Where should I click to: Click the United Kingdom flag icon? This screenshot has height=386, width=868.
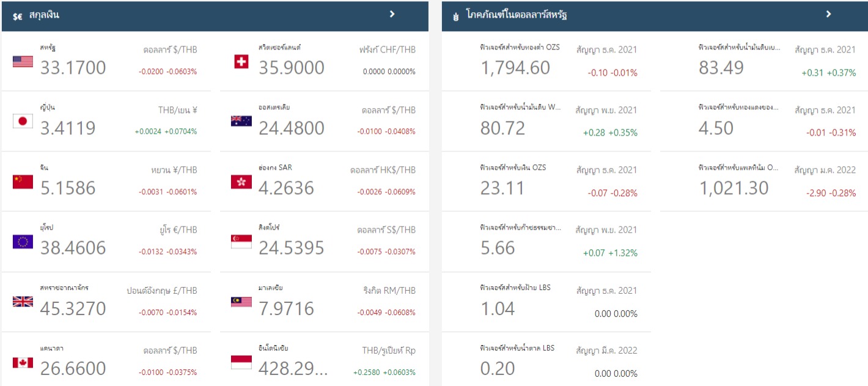23,302
